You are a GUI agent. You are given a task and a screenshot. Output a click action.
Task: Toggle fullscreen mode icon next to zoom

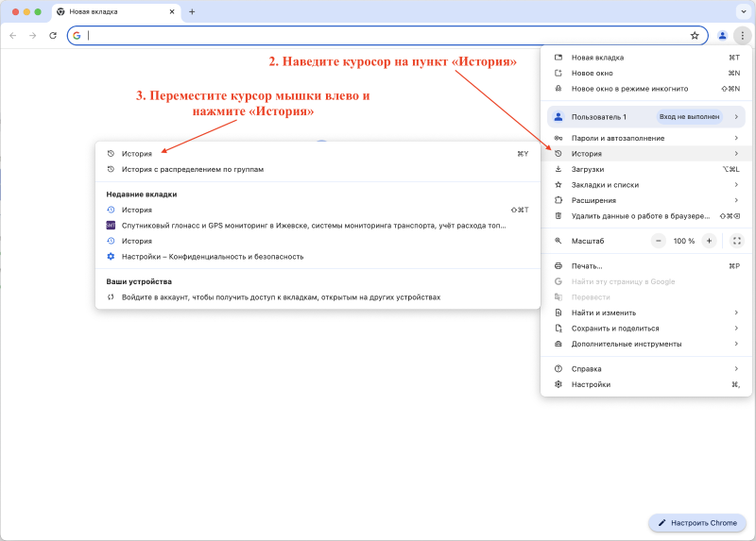pos(737,241)
